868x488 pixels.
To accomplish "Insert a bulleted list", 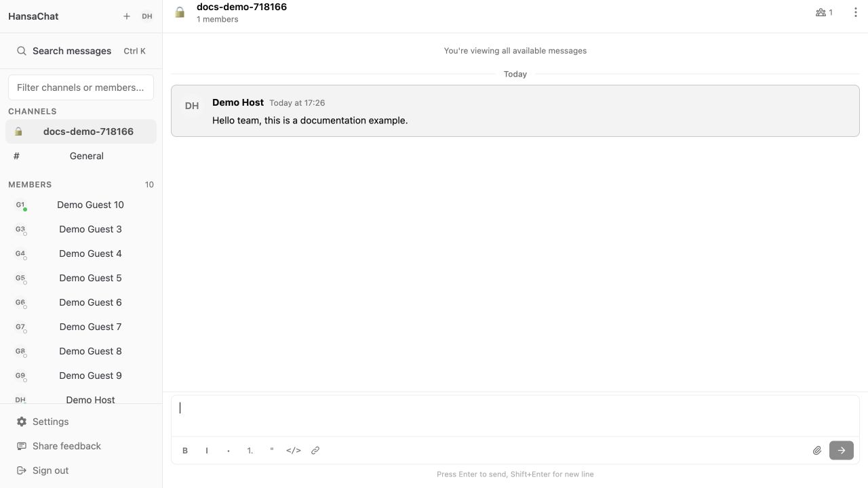I will [x=229, y=451].
